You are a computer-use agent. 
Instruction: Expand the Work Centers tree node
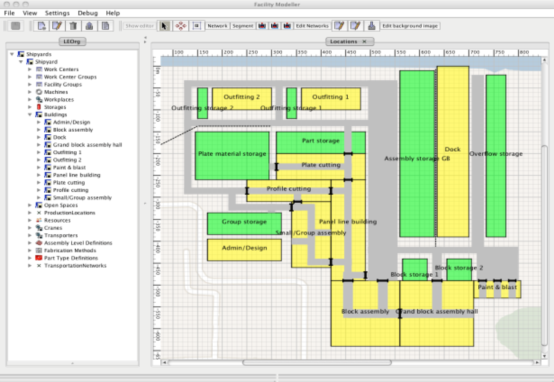(30, 69)
